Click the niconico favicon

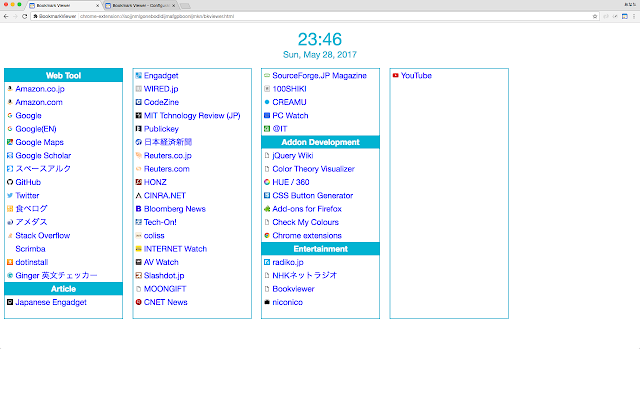(x=267, y=302)
